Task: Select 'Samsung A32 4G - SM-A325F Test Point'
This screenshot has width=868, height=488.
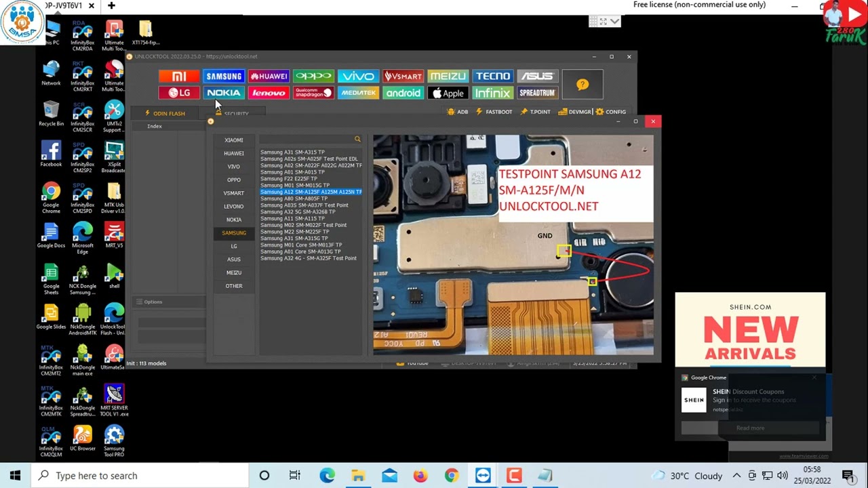Action: [309, 258]
